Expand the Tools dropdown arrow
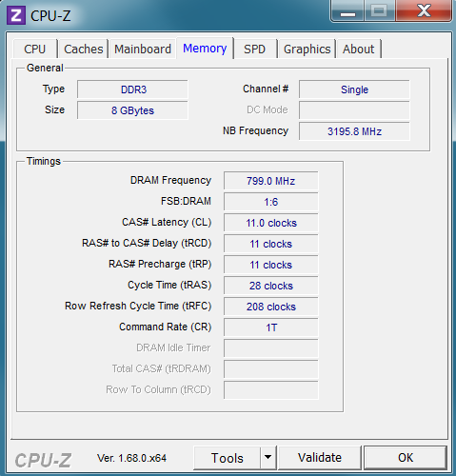Image resolution: width=456 pixels, height=476 pixels. tap(268, 458)
